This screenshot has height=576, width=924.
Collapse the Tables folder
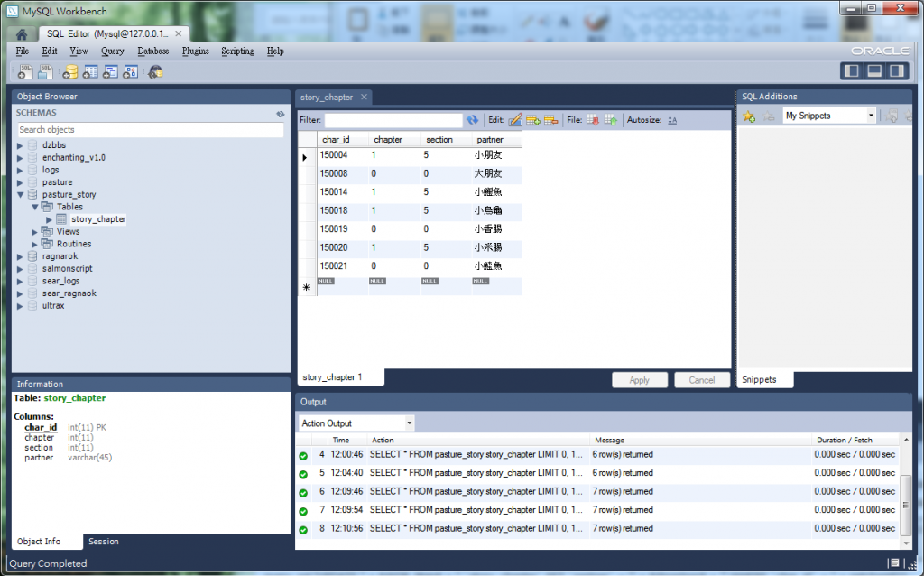point(35,207)
